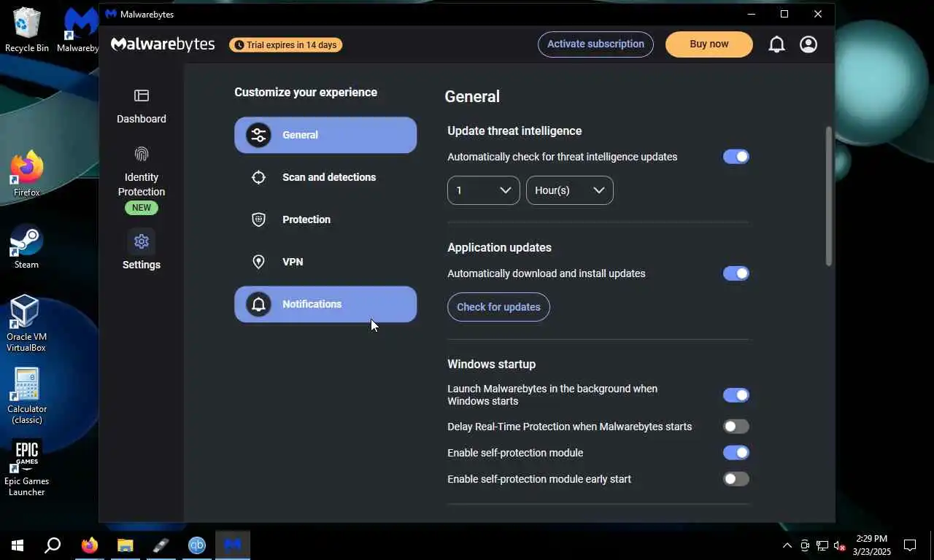
Task: Select Steam desktop shortcut
Action: pos(27,246)
